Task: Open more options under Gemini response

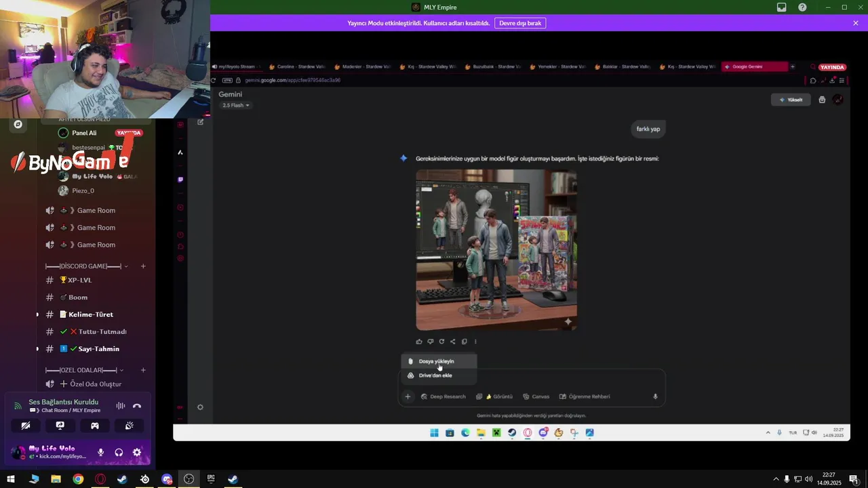Action: click(475, 342)
